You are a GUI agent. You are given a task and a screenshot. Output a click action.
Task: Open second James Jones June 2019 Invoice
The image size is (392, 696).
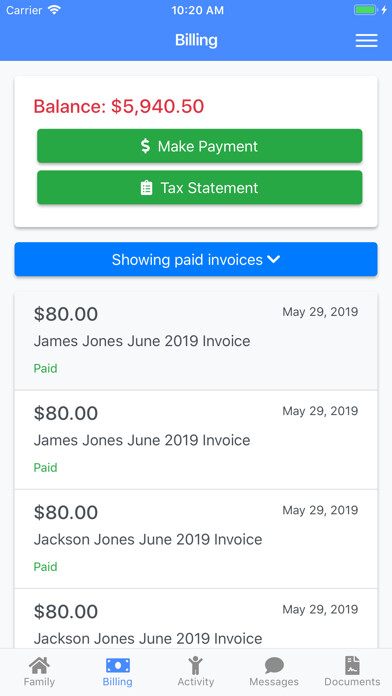[196, 440]
